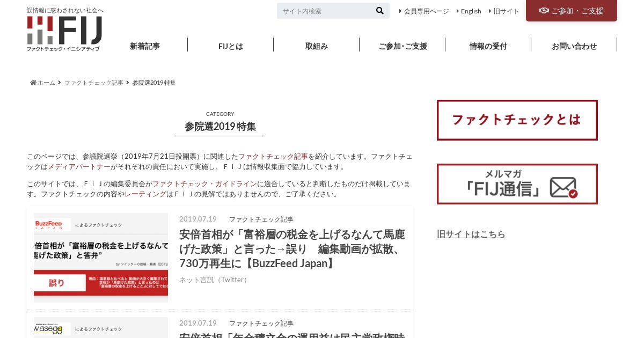Open the レーティング link
Screen dimensions: 644x338
145,194
